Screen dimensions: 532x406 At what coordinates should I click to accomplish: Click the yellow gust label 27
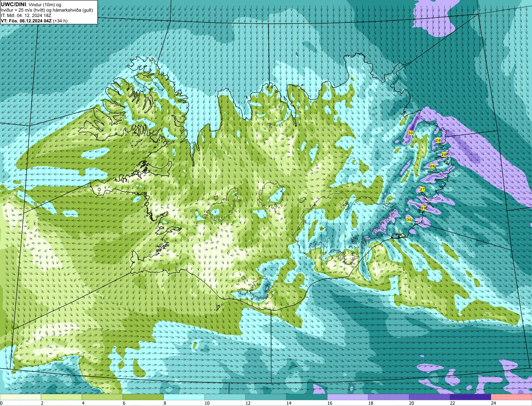[422, 189]
